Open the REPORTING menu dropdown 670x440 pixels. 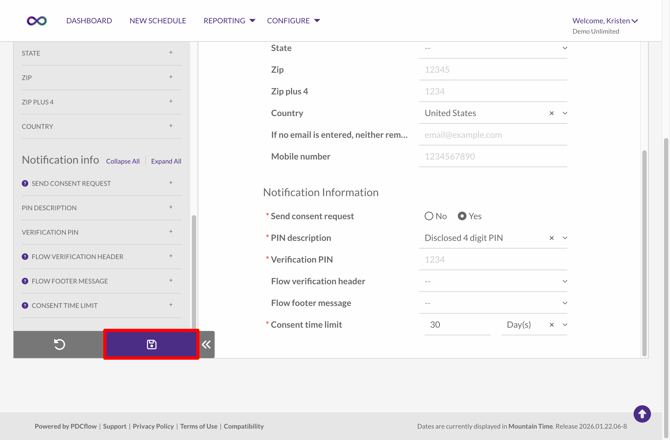[x=229, y=21]
